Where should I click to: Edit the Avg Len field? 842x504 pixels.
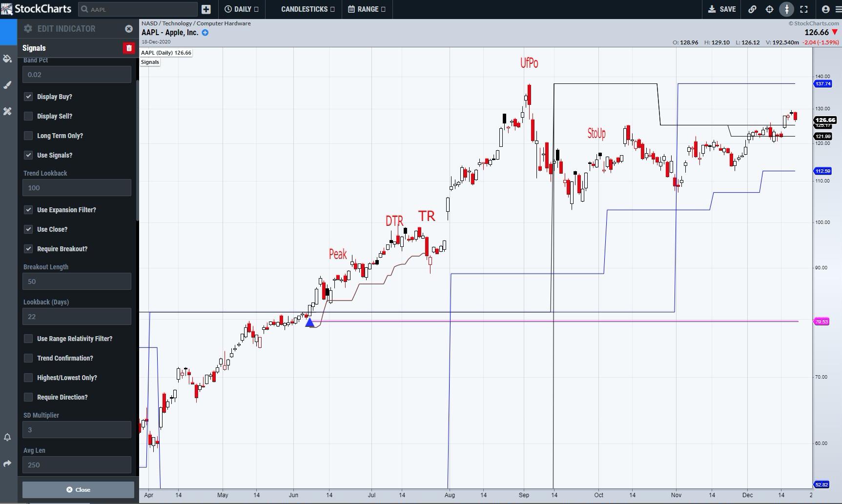pos(77,465)
